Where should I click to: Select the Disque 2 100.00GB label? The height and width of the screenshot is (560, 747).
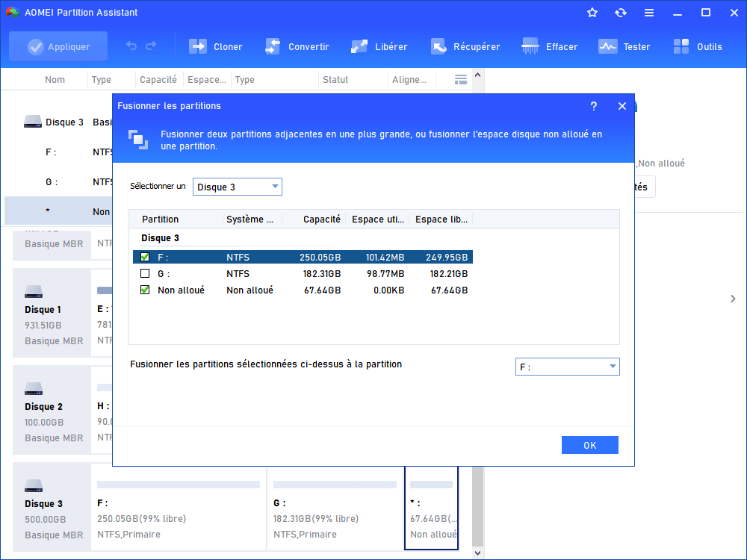point(44,423)
